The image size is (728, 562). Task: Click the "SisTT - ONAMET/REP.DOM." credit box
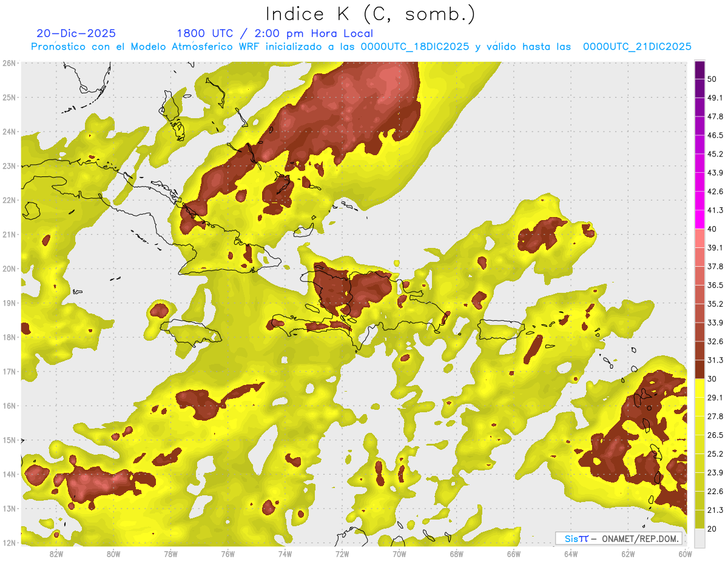[x=619, y=538]
